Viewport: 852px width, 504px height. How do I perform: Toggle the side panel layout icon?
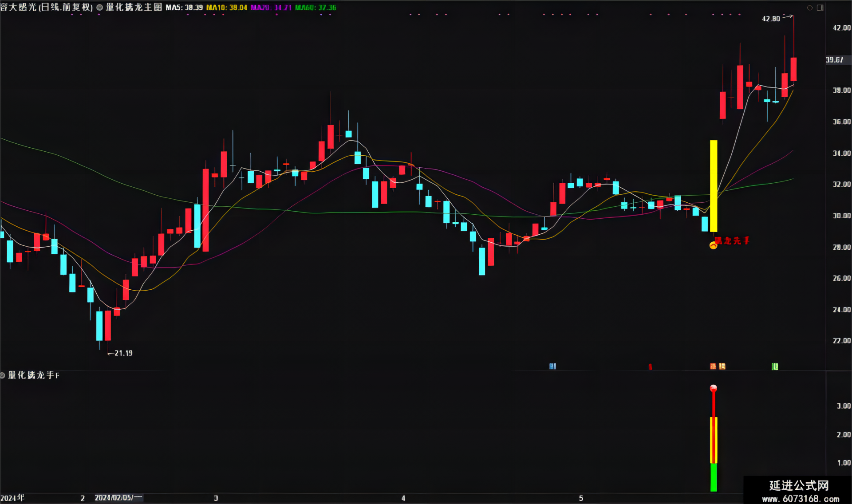[x=820, y=8]
